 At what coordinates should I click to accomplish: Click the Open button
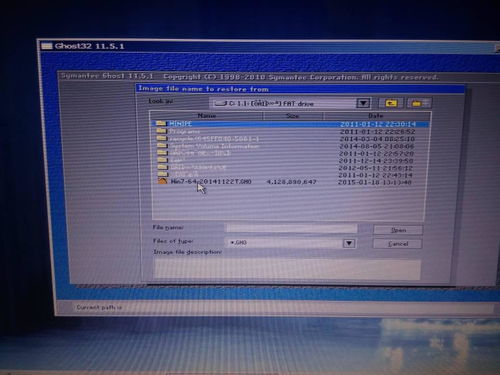[x=398, y=230]
